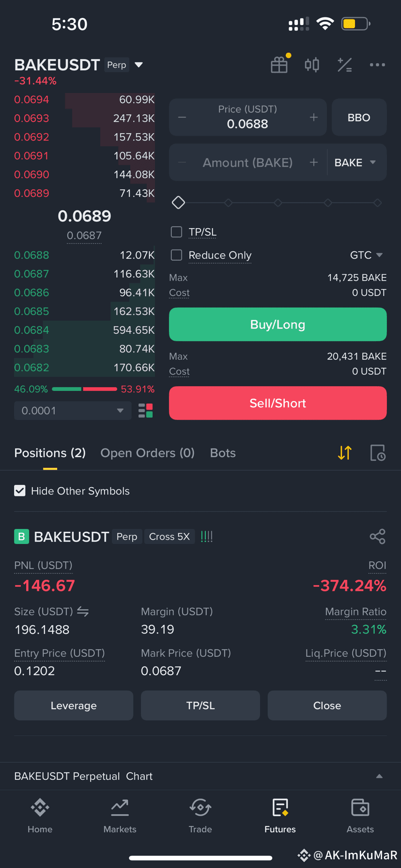
Task: Switch to the Bots tab
Action: click(223, 453)
